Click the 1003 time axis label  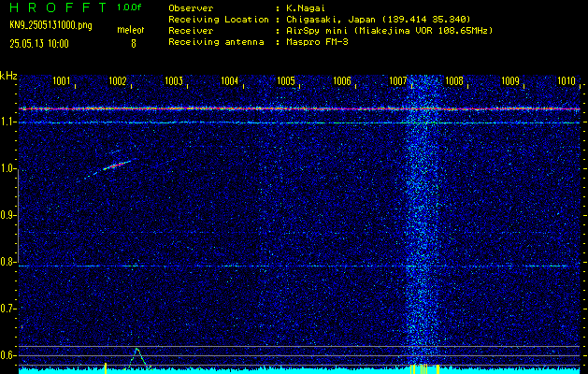pos(174,80)
